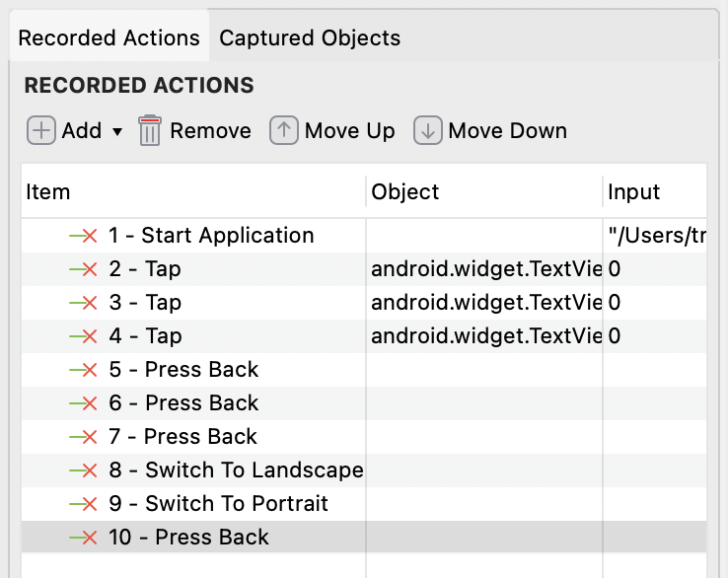
Task: Click the Start Application step icon
Action: [83, 236]
